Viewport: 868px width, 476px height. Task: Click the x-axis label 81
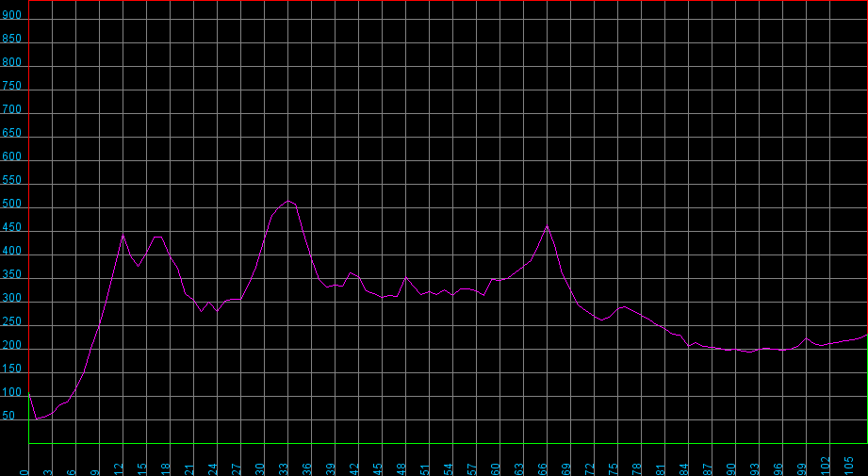pyautogui.click(x=661, y=469)
